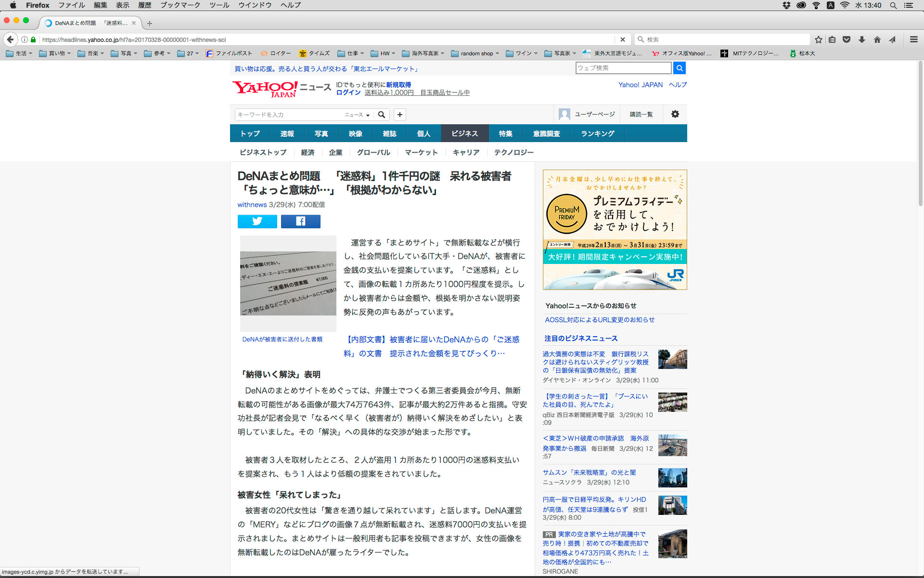This screenshot has width=924, height=578.
Task: Go to Firefox home page icon
Action: (x=877, y=39)
